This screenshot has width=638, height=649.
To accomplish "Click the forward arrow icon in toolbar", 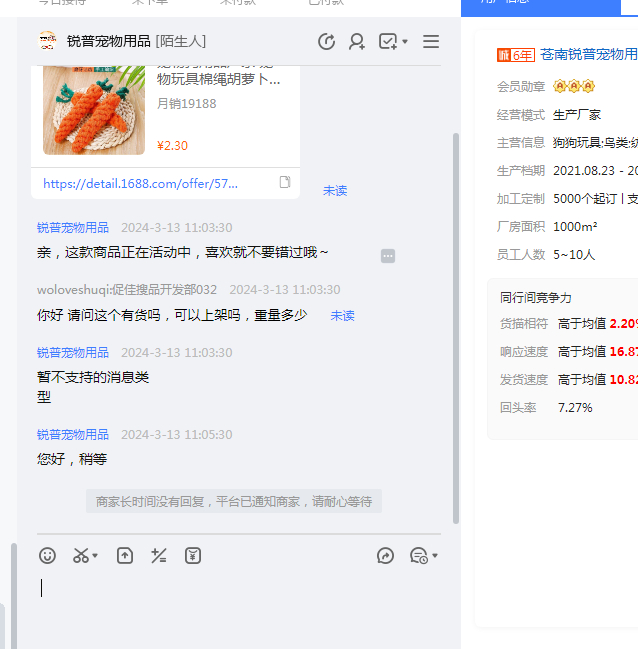I will point(385,556).
